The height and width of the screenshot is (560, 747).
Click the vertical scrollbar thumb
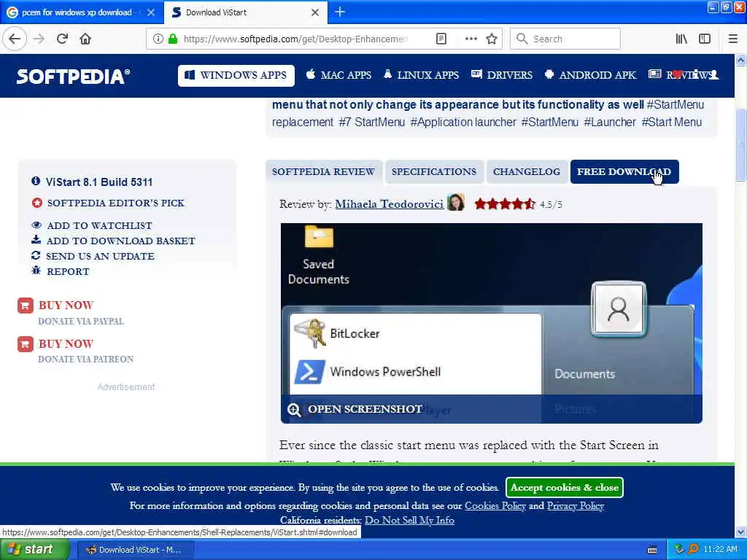click(x=740, y=145)
